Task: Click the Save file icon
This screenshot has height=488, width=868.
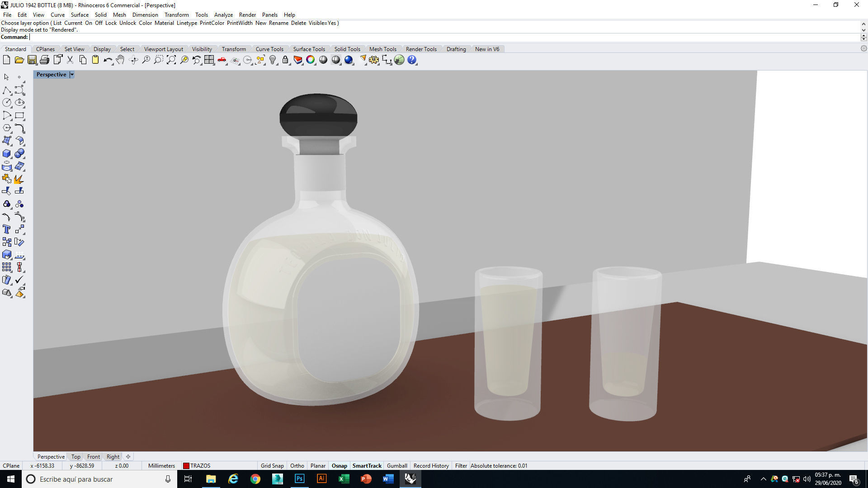Action: click(32, 60)
